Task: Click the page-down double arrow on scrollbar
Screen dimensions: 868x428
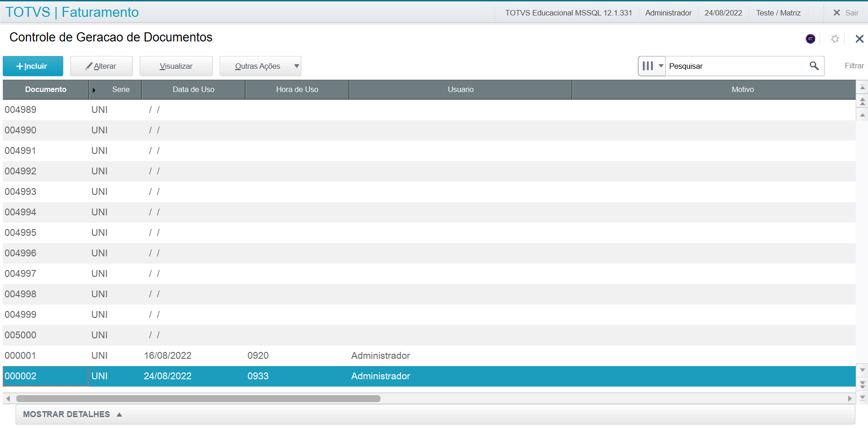Action: [x=862, y=385]
